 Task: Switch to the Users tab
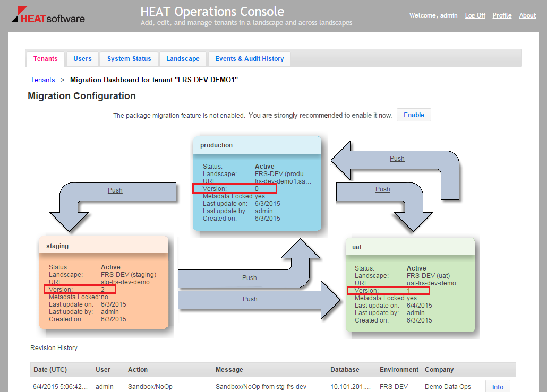(x=82, y=59)
